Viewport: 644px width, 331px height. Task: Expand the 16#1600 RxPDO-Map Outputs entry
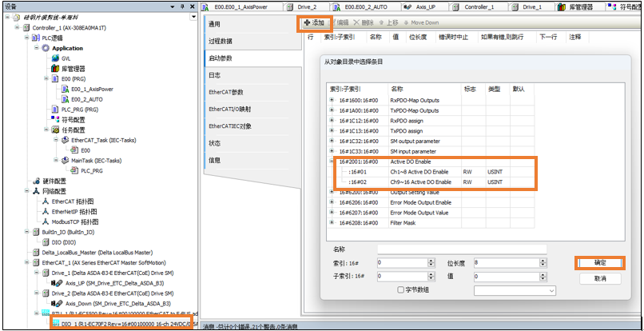point(332,100)
